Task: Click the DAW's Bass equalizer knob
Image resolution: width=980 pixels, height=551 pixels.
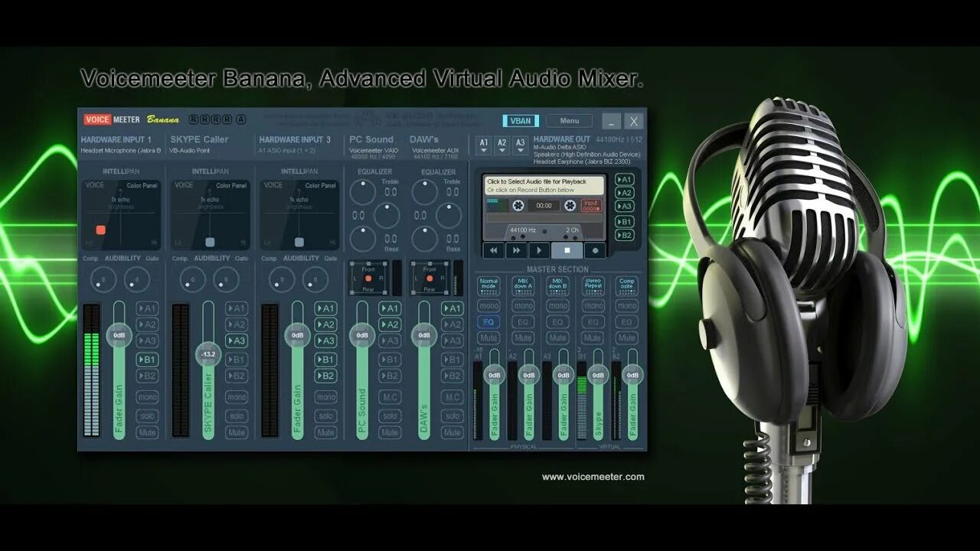Action: click(425, 239)
